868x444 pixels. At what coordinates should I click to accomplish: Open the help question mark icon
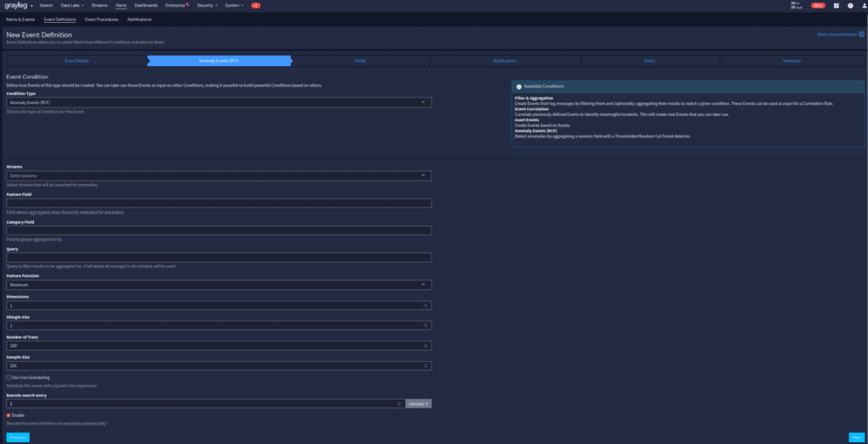850,5
